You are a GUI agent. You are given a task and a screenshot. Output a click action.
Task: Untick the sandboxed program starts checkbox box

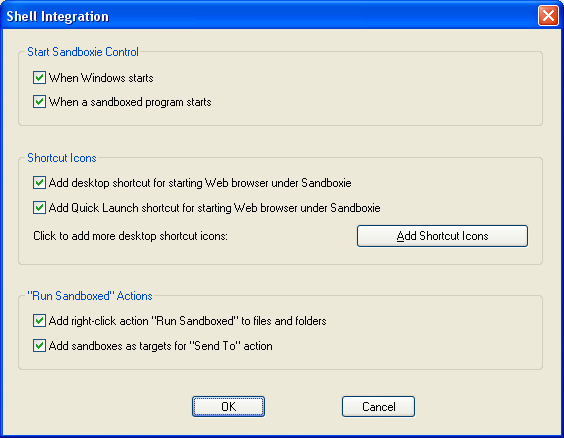[39, 102]
